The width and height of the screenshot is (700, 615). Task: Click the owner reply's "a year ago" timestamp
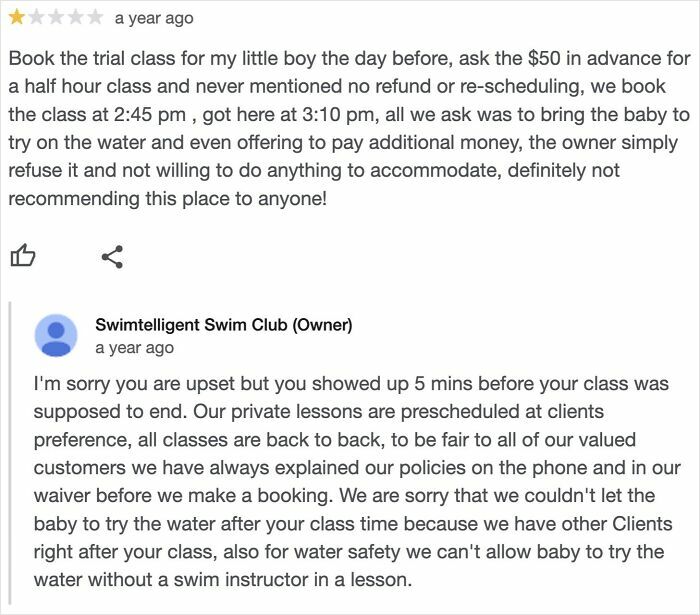[134, 348]
